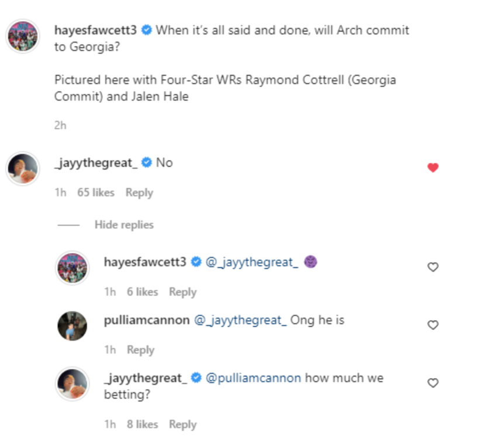Viewport: 504px width, 439px height.
Task: Visit pulliamcannon username link
Action: [146, 320]
